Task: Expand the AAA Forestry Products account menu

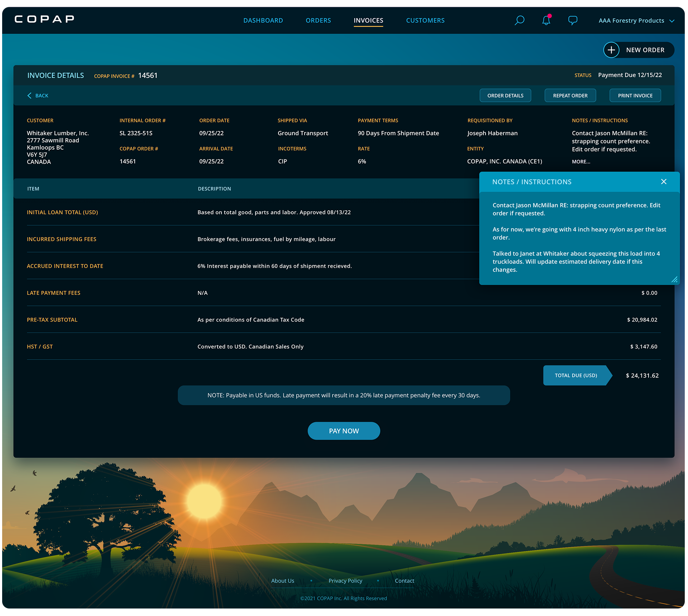Action: 636,21
